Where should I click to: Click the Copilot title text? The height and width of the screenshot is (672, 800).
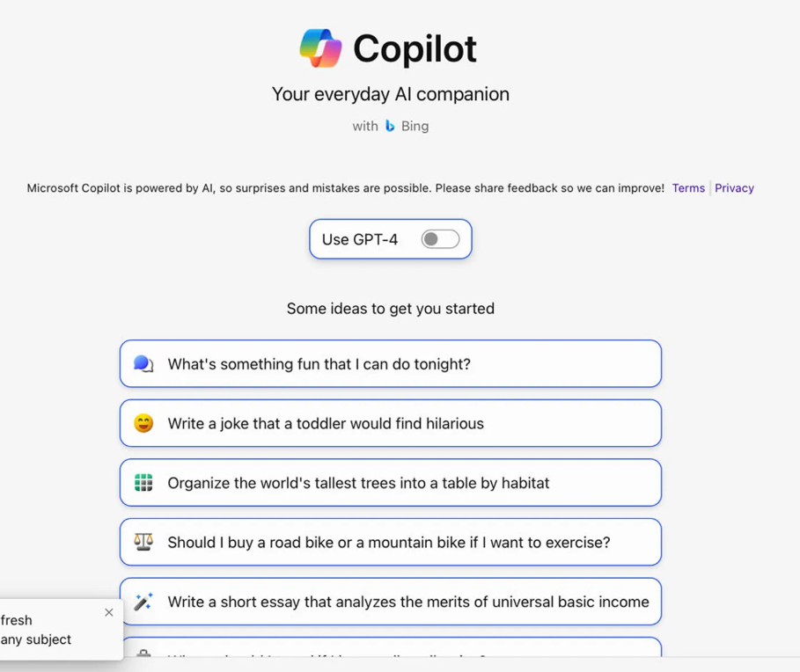coord(415,49)
